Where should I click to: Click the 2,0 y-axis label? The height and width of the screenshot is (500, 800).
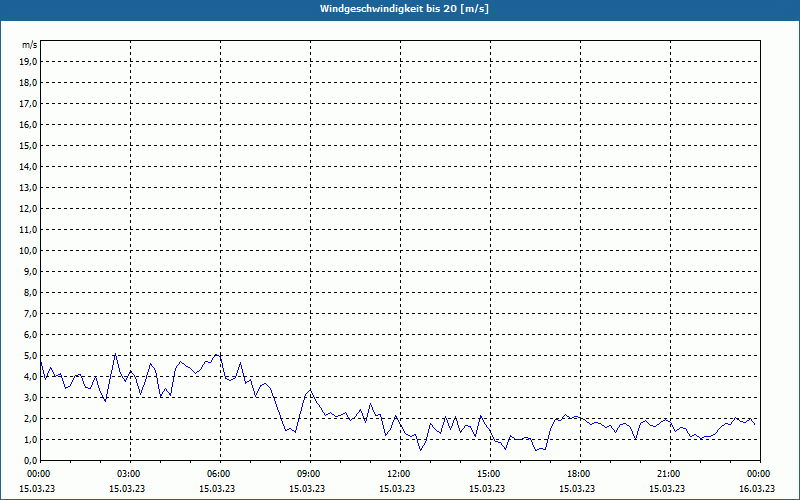point(30,419)
